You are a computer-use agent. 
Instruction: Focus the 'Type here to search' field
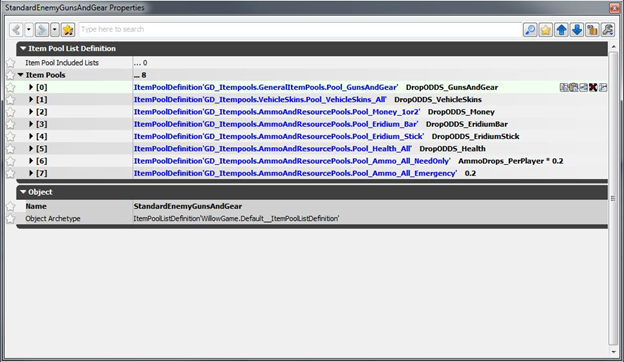300,29
